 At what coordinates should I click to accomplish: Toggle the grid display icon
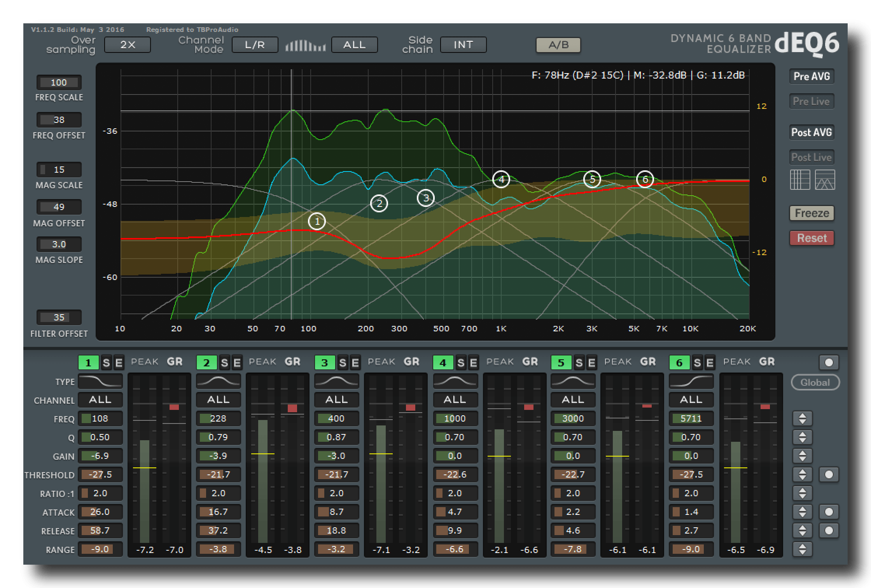[800, 180]
